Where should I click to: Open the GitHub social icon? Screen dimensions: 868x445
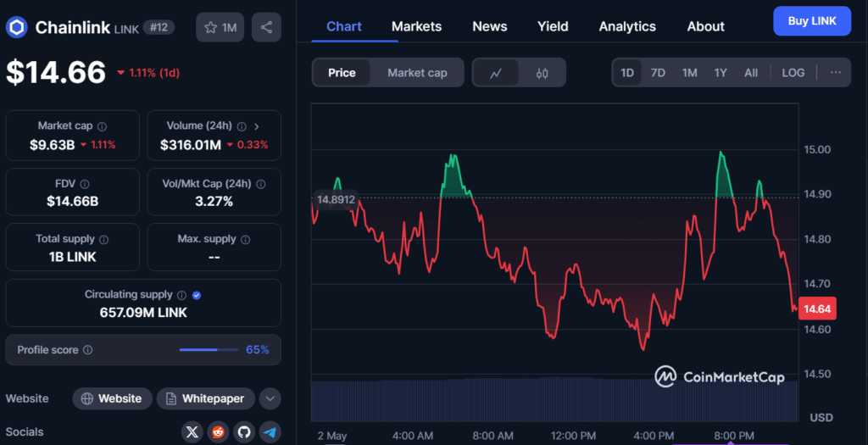point(244,431)
